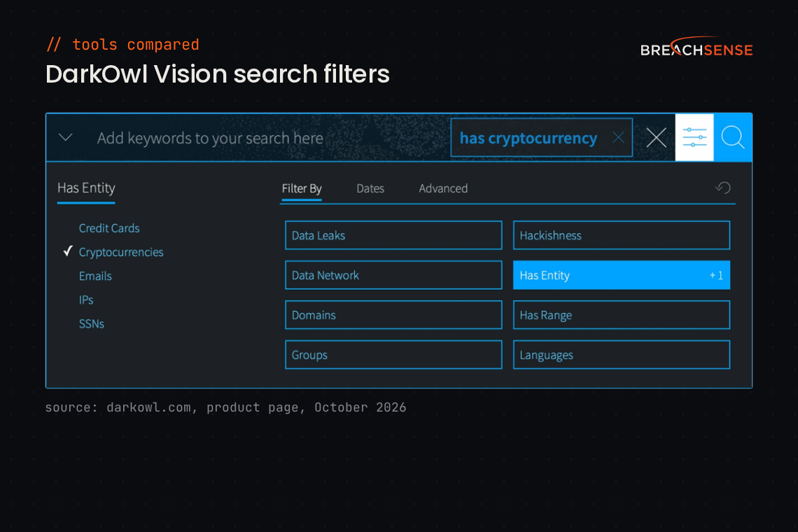Viewport: 798px width, 532px height.
Task: Open the Data Leaks filter
Action: click(393, 235)
